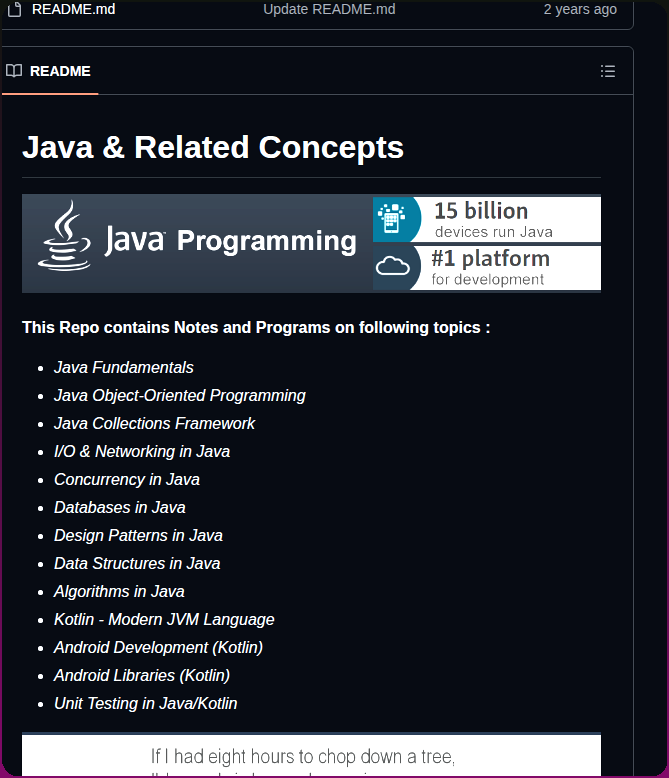Screen dimensions: 669x778
Task: Select 'Design Patterns in Java' list item
Action: (x=138, y=535)
